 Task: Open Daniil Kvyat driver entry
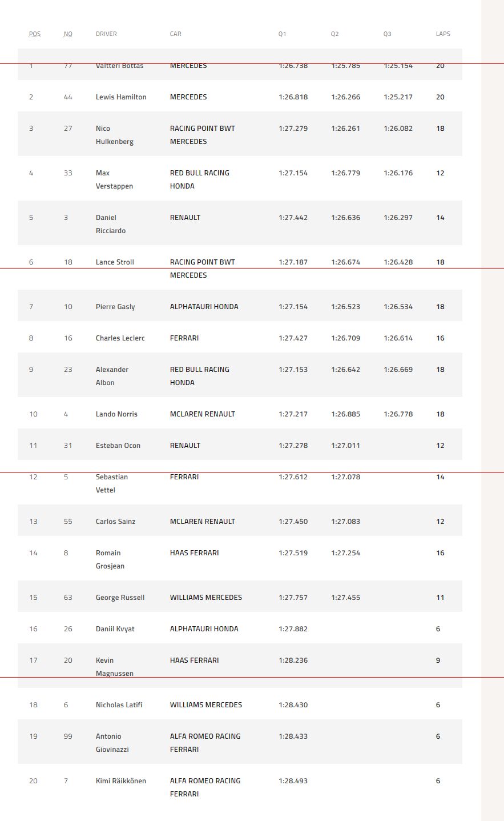click(115, 629)
